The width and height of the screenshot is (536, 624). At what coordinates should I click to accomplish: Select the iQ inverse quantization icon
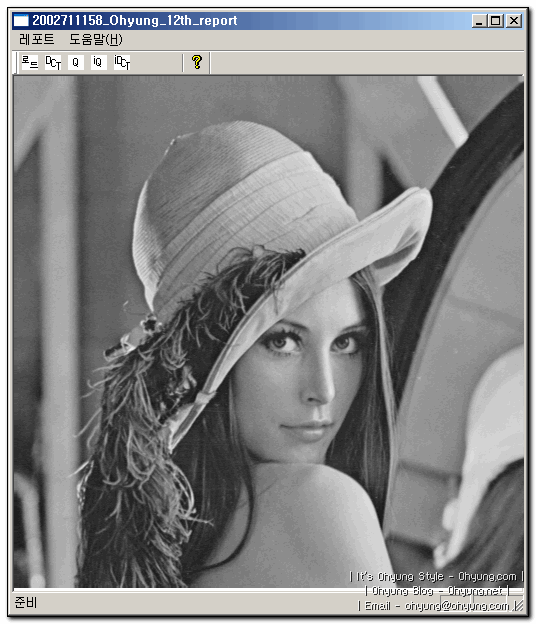(x=98, y=62)
